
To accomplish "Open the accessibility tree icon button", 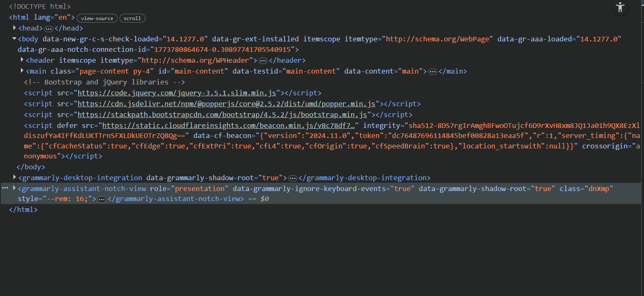I will tap(620, 7).
